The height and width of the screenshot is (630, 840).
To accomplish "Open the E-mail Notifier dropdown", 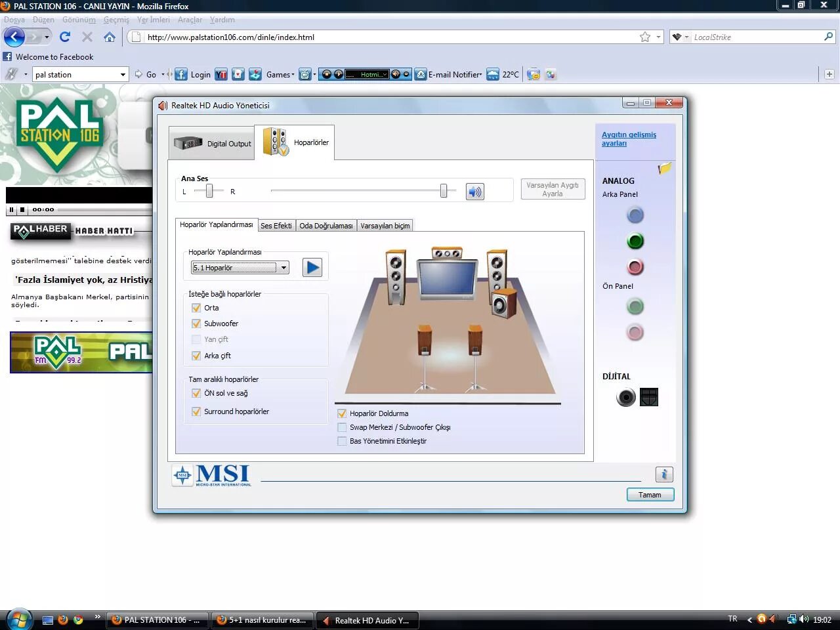I will [481, 75].
